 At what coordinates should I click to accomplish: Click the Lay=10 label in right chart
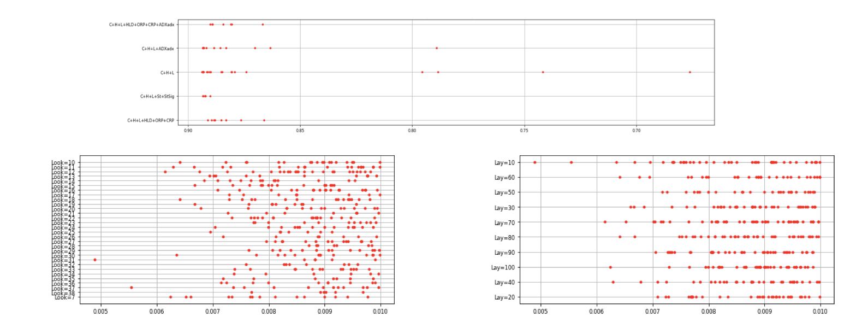[504, 163]
